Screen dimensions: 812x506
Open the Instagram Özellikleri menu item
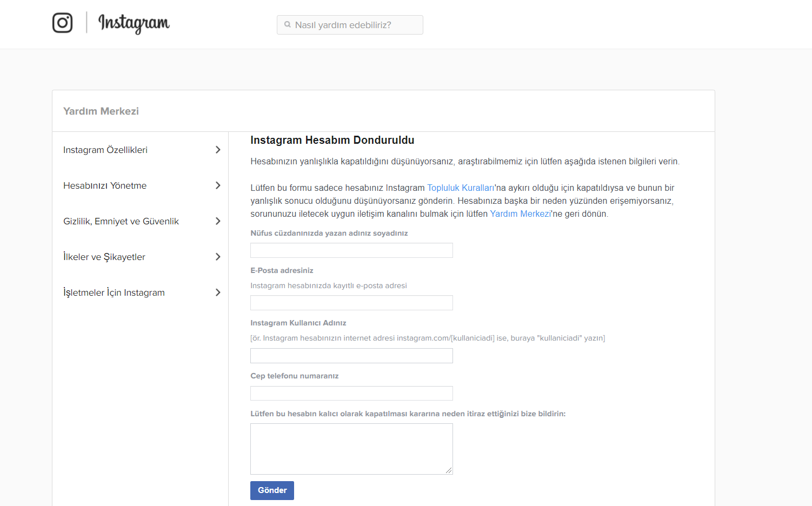coord(105,150)
